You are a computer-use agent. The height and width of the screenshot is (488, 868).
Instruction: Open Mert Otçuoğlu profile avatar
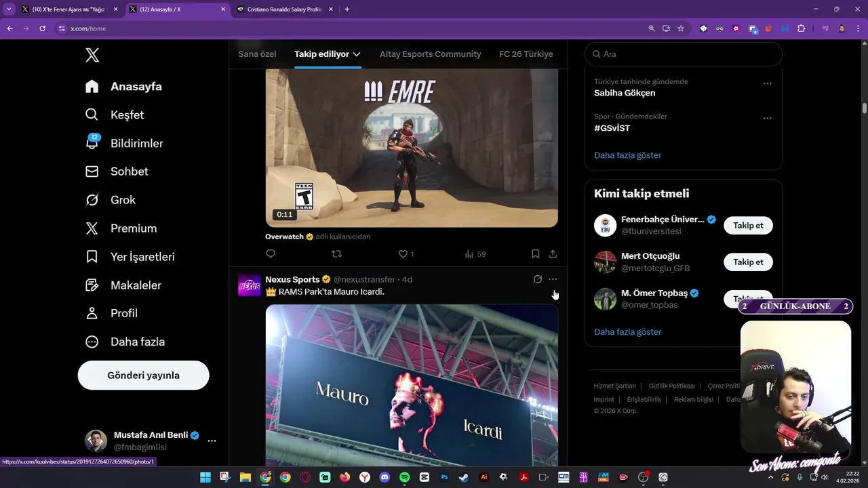click(605, 262)
